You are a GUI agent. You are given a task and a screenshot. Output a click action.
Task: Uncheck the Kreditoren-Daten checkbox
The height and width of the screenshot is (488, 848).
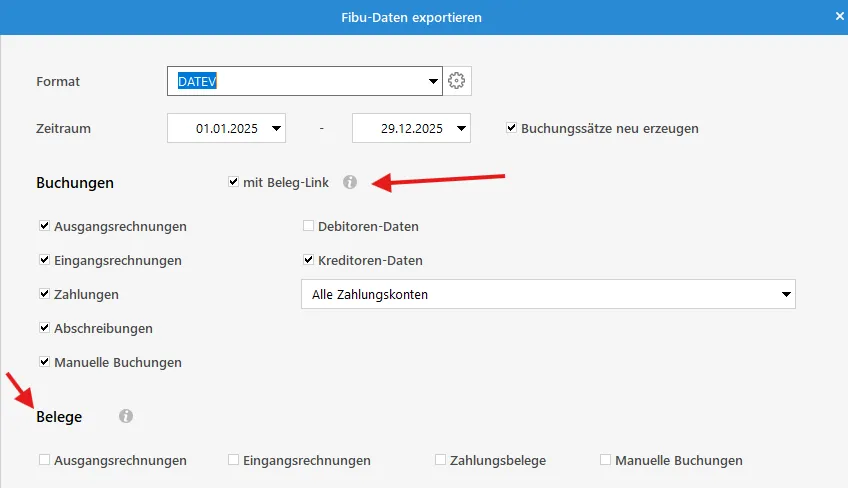tap(309, 260)
